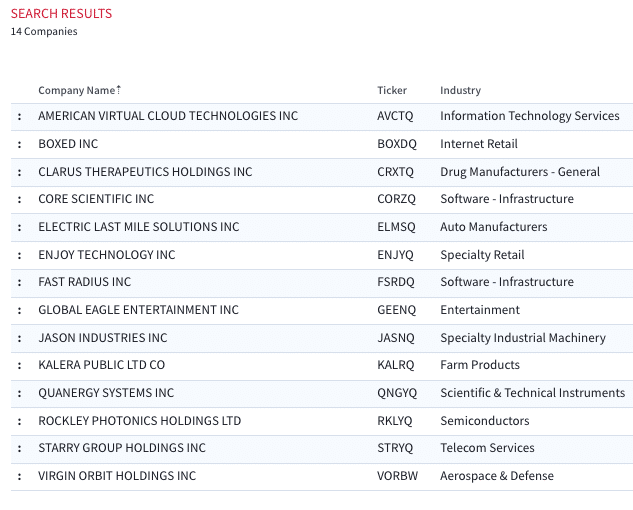Viewport: 633px width, 510px height.
Task: Click ticker QNGYQ
Action: (x=397, y=392)
